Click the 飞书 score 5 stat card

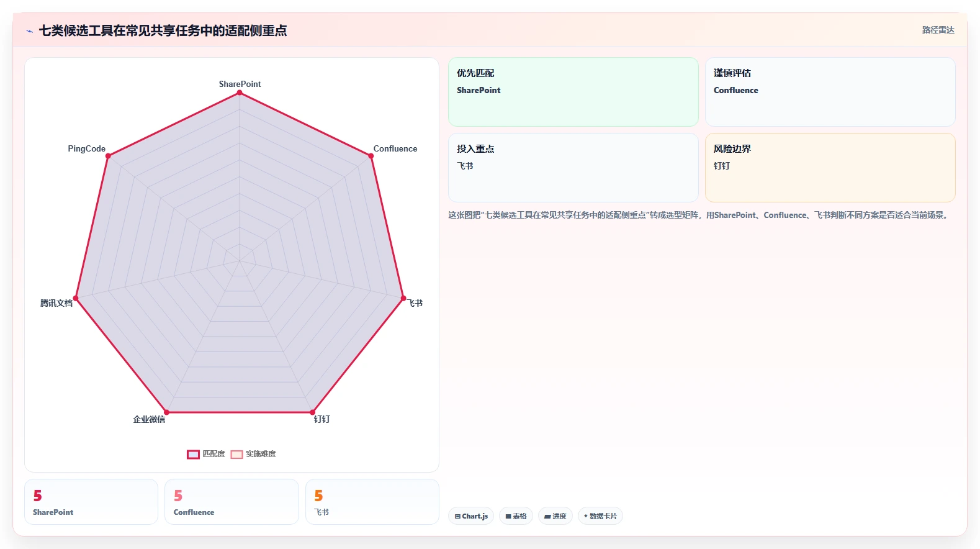372,502
